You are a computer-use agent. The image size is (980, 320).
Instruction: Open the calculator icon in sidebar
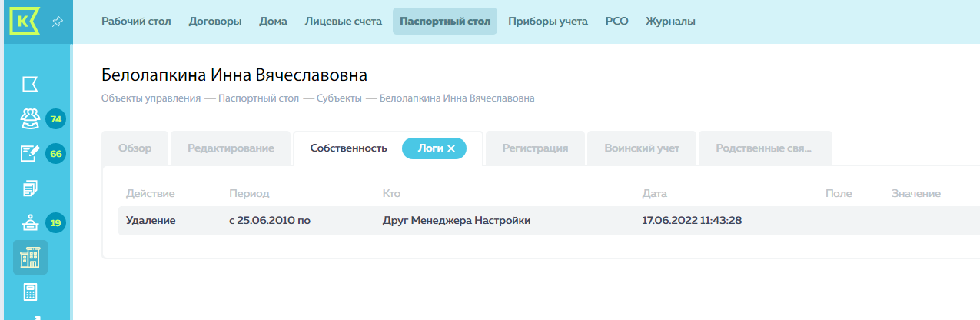click(x=30, y=292)
